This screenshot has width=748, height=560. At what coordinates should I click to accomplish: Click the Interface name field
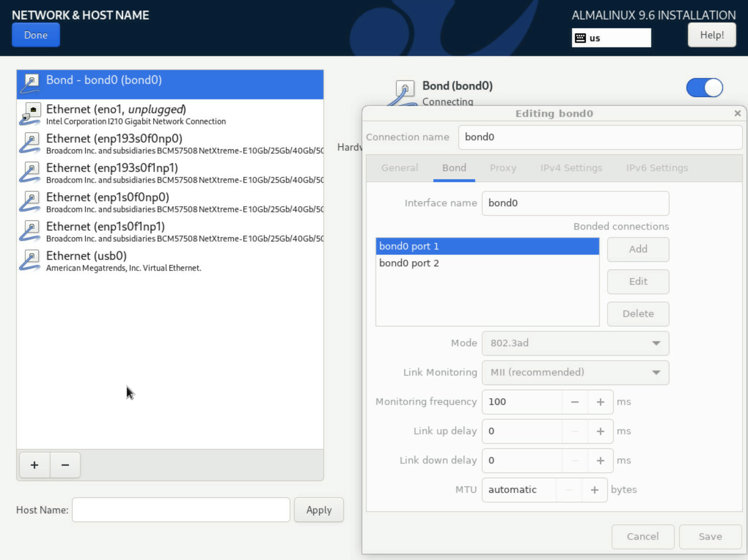[x=575, y=203]
